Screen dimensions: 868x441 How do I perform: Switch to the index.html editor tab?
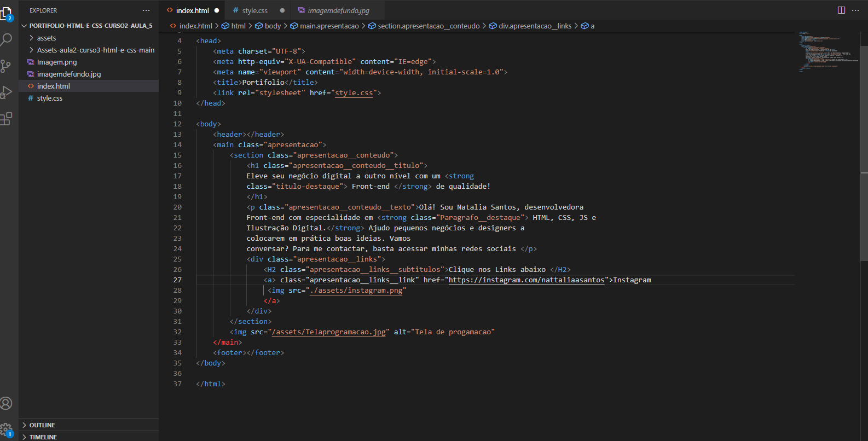coord(193,10)
